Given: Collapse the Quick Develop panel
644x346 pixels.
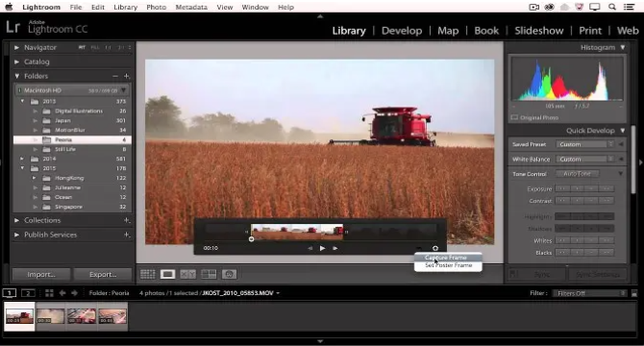Looking at the screenshot, I should (x=623, y=131).
